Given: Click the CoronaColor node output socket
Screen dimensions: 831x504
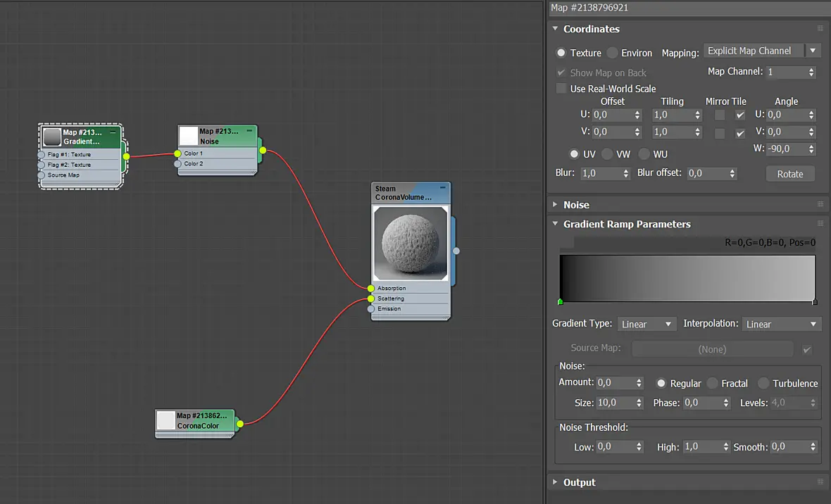Looking at the screenshot, I should tap(240, 424).
